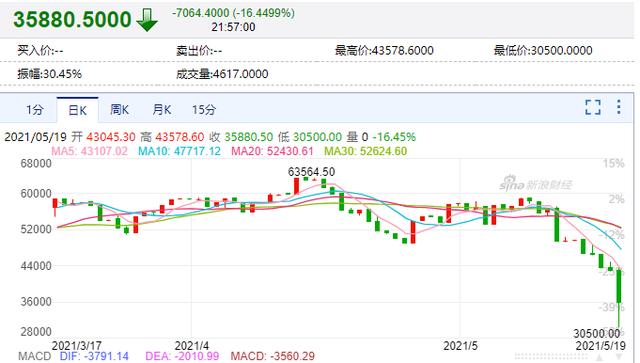
Task: Click the MA10: 47717.12 indicator label
Action: point(179,151)
